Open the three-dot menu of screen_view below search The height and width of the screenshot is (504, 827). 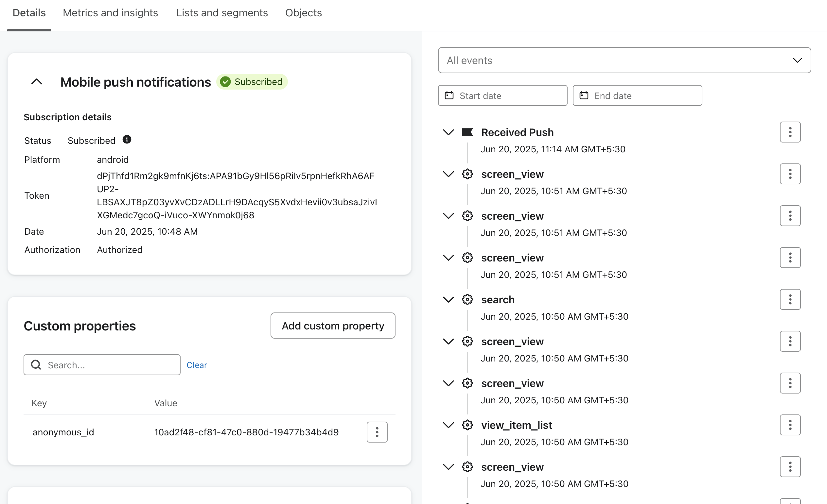(790, 341)
